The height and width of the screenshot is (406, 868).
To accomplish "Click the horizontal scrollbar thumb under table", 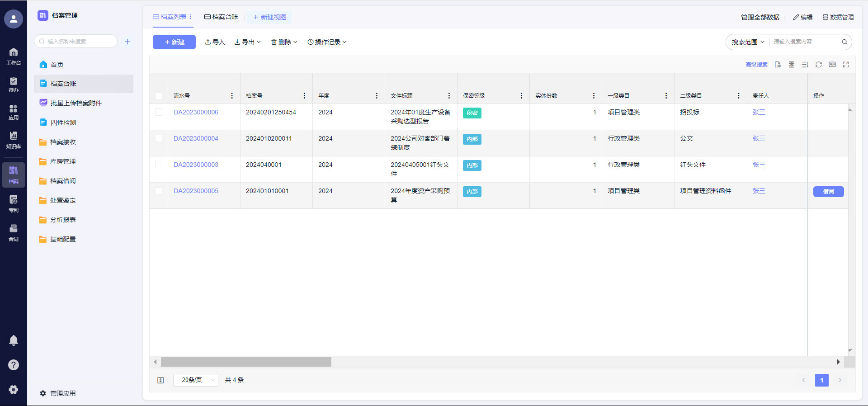I will [x=246, y=362].
